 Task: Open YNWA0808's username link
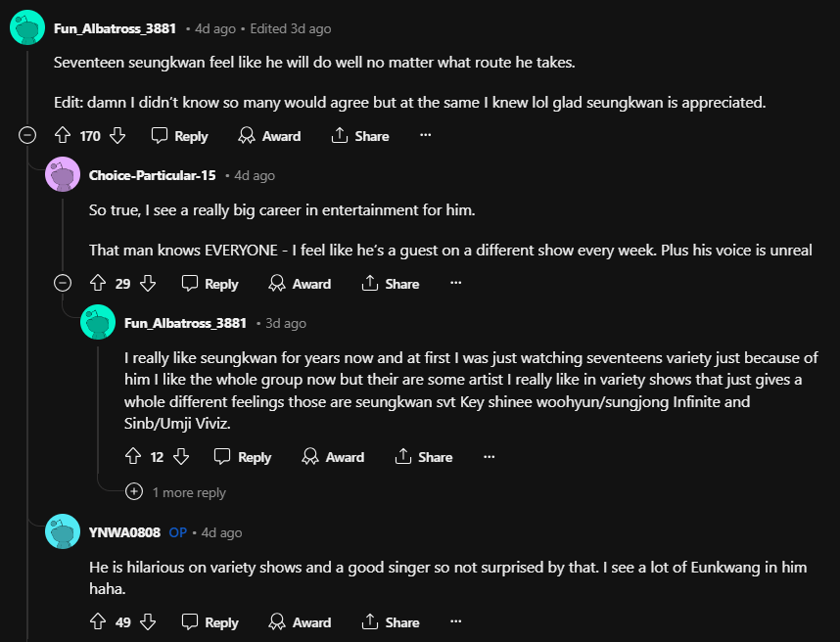coord(124,532)
